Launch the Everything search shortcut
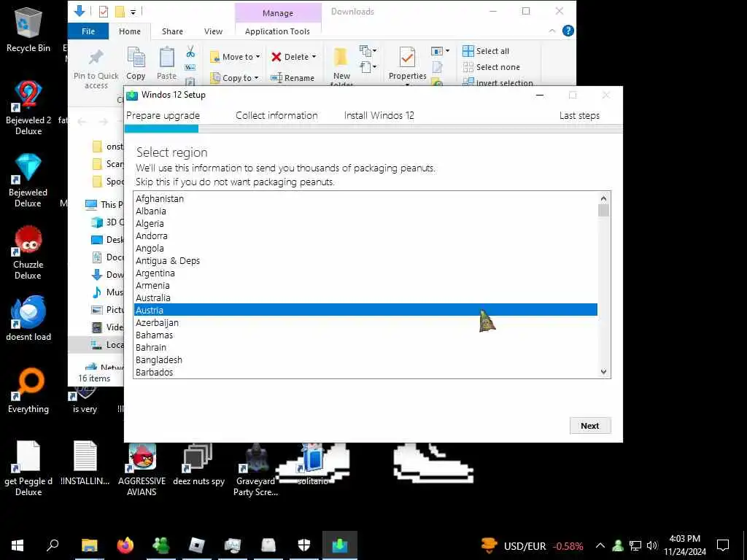This screenshot has height=560, width=747. pos(28,391)
